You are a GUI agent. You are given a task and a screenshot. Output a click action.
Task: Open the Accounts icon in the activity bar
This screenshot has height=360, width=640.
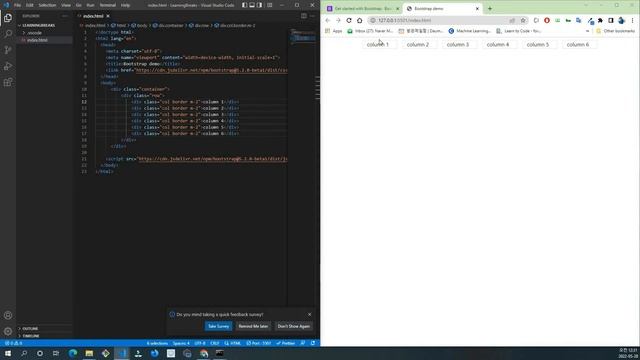pyautogui.click(x=8, y=315)
